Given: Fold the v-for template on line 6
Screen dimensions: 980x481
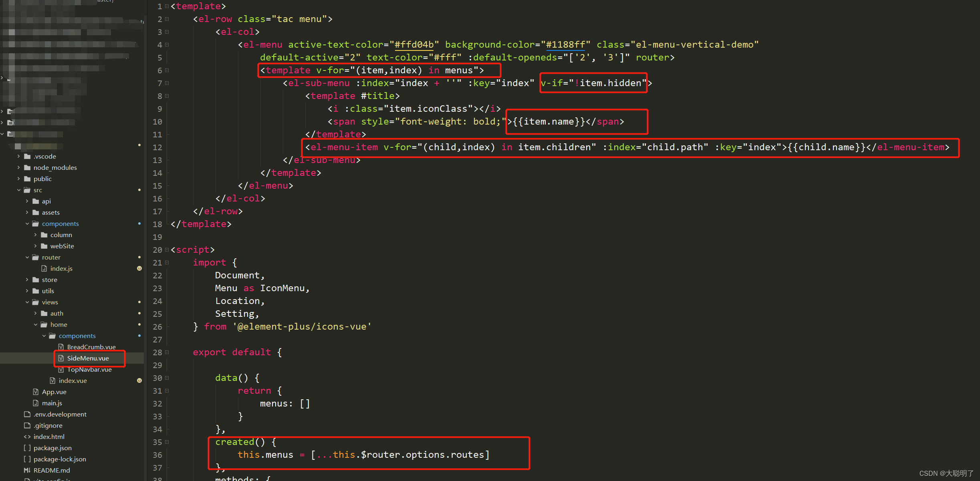Looking at the screenshot, I should pyautogui.click(x=167, y=70).
